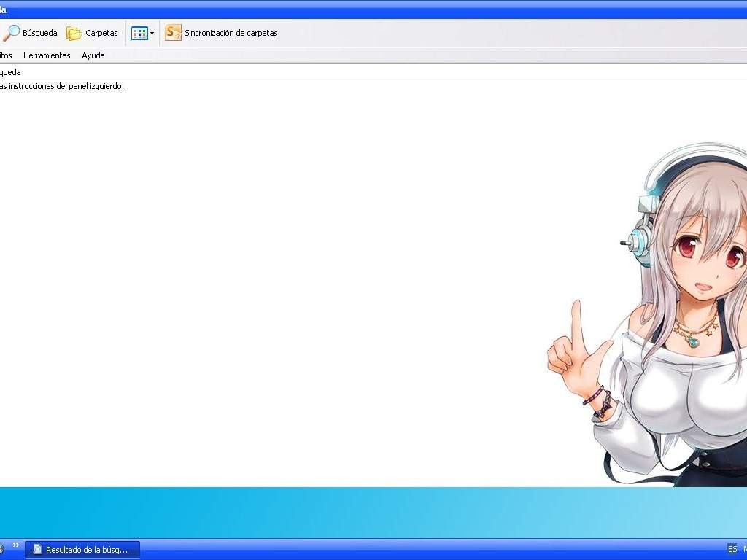Click the orange Sincronización de carpetas icon

tap(173, 33)
